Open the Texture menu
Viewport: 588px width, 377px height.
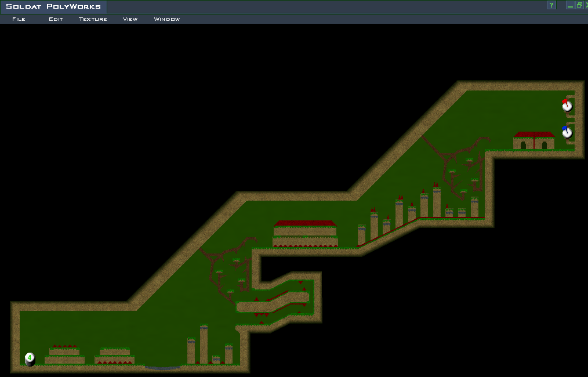93,19
